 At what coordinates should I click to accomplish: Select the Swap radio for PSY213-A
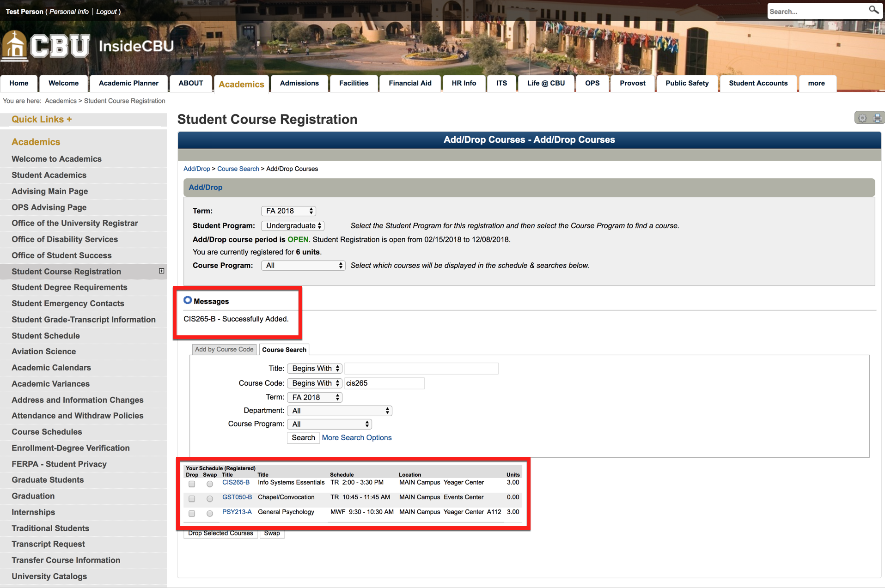tap(210, 514)
